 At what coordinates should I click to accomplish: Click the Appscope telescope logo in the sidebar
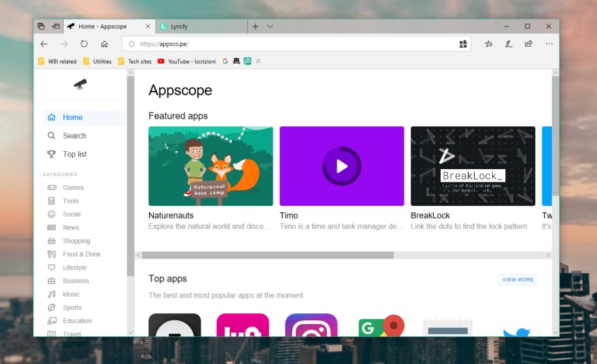point(81,84)
